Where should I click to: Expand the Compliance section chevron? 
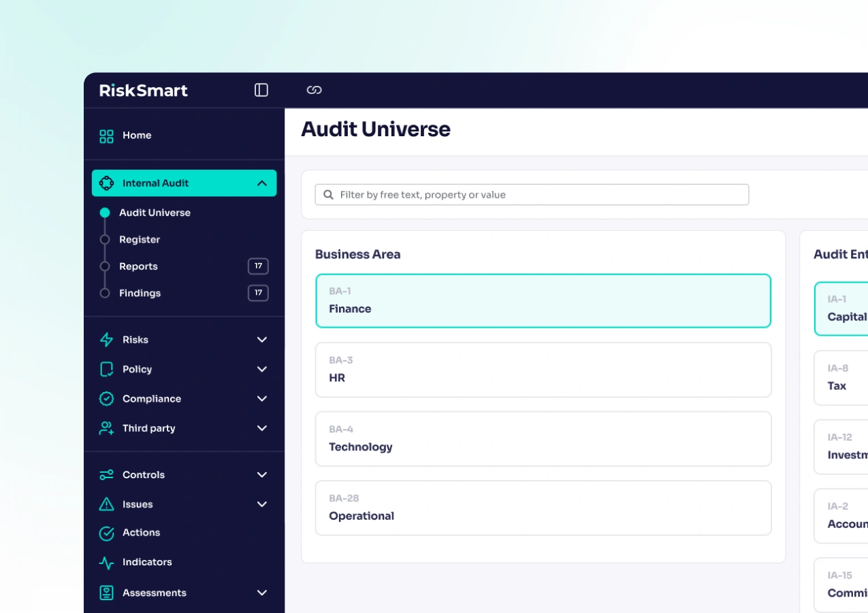click(x=262, y=398)
